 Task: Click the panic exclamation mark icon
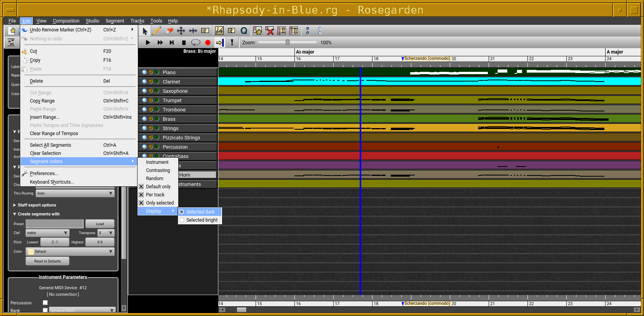(x=232, y=42)
